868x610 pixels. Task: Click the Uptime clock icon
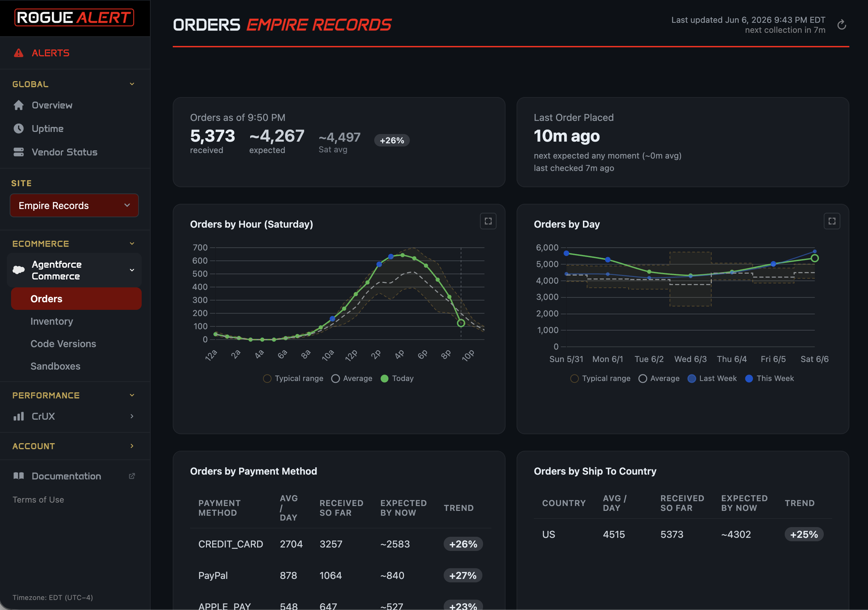point(19,128)
